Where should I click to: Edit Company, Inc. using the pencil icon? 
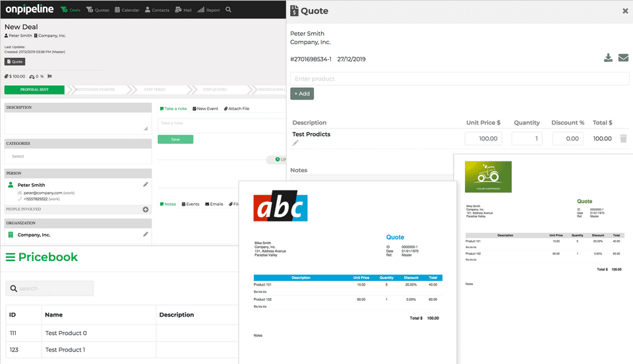coord(145,235)
